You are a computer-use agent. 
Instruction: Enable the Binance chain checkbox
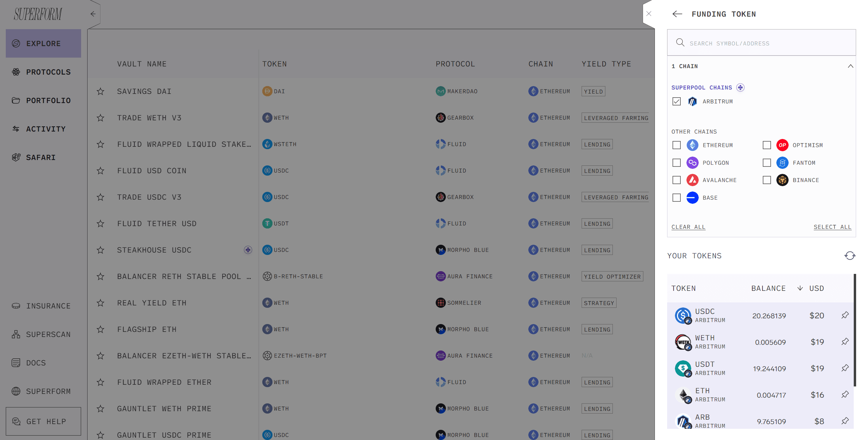767,180
